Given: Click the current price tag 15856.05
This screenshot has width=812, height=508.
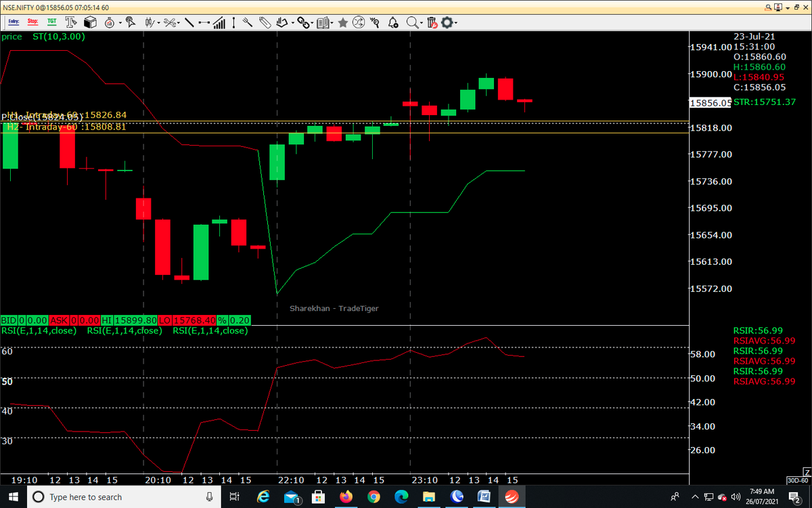Looking at the screenshot, I should 710,103.
